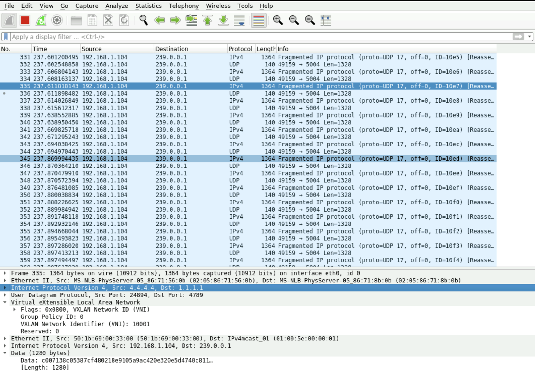The image size is (535, 392).
Task: Open the Analyze menu
Action: pyautogui.click(x=116, y=6)
